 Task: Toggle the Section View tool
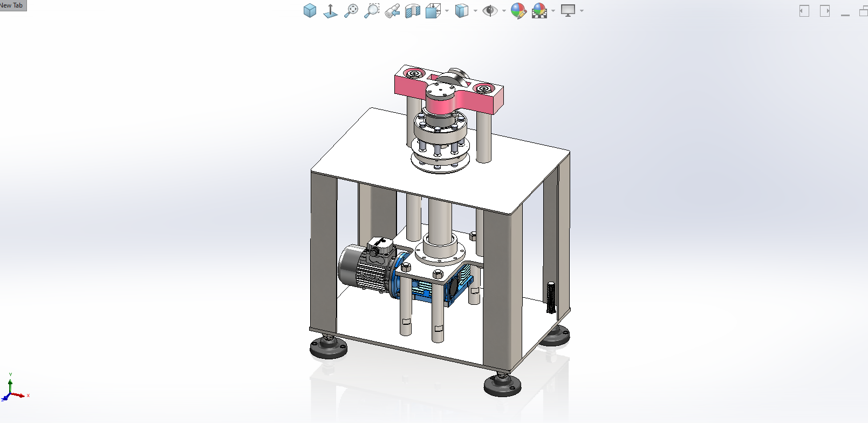pos(413,10)
